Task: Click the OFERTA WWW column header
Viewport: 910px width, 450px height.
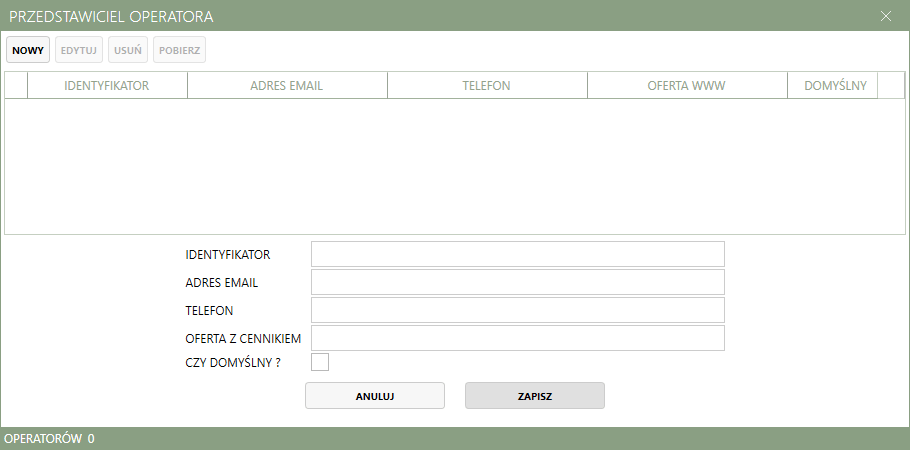Action: (687, 86)
